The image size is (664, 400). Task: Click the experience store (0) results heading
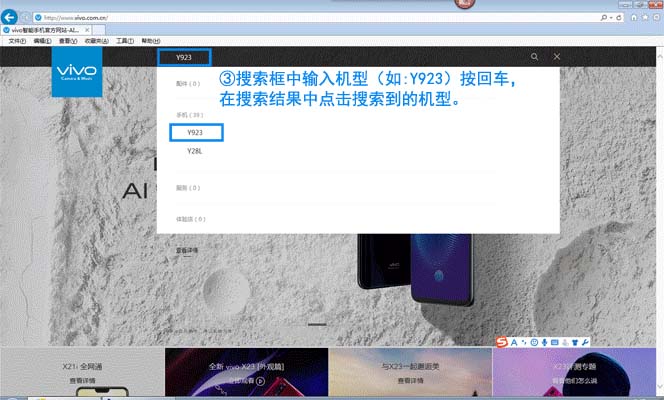point(191,219)
